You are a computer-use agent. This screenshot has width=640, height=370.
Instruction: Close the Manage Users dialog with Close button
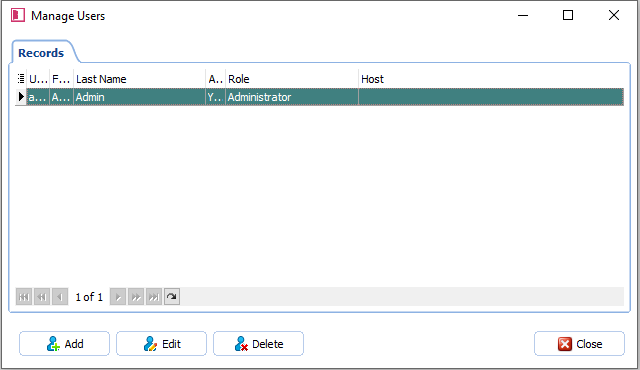(579, 343)
